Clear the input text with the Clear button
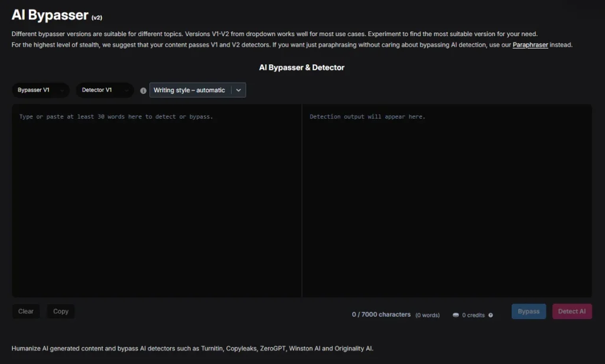605x364 pixels. 26,311
